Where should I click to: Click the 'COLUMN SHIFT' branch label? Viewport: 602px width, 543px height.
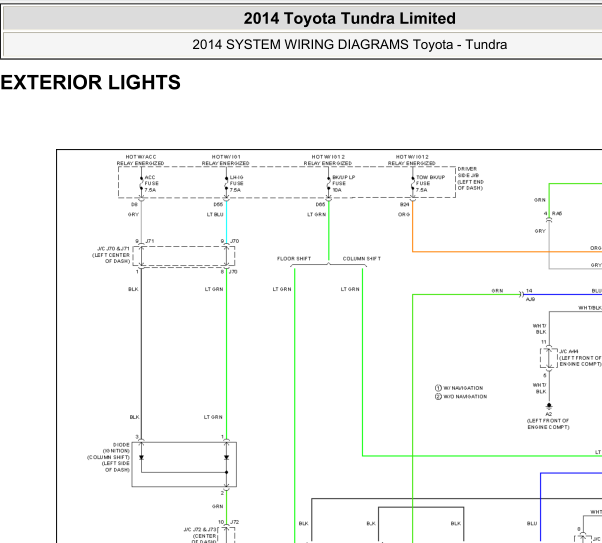coord(362,259)
